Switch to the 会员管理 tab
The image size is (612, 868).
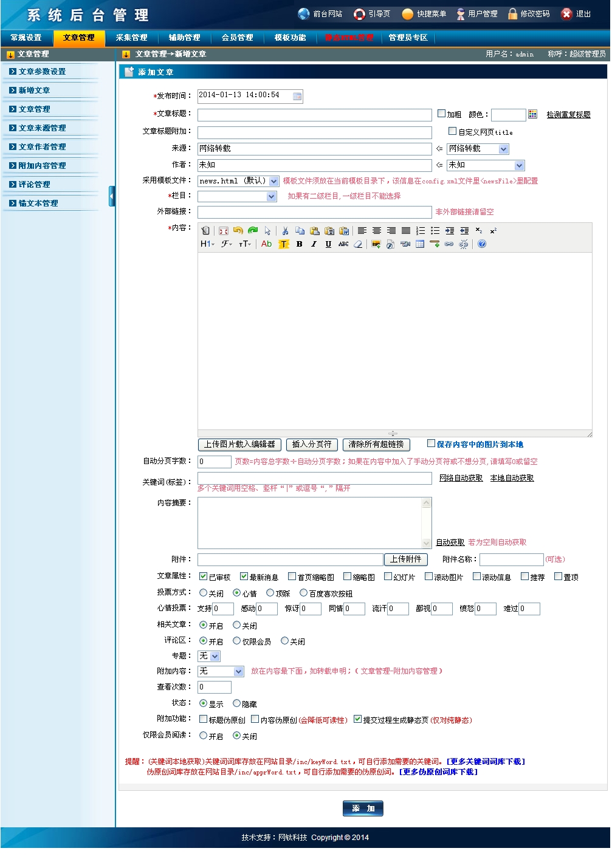(237, 38)
